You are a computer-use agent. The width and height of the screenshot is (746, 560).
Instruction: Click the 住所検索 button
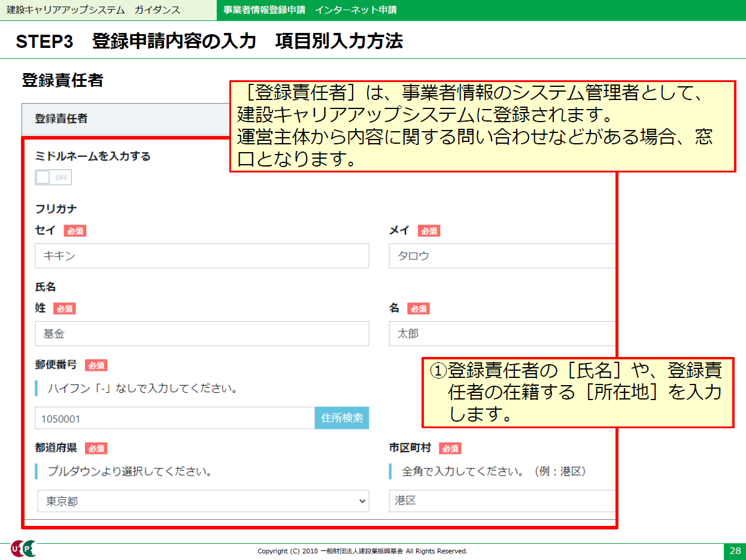pyautogui.click(x=342, y=418)
